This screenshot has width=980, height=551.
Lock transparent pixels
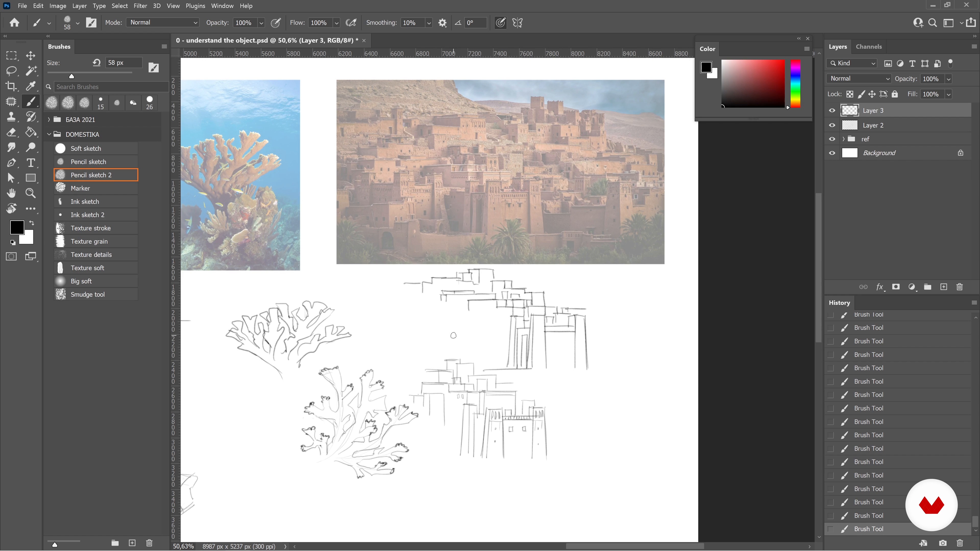[850, 94]
